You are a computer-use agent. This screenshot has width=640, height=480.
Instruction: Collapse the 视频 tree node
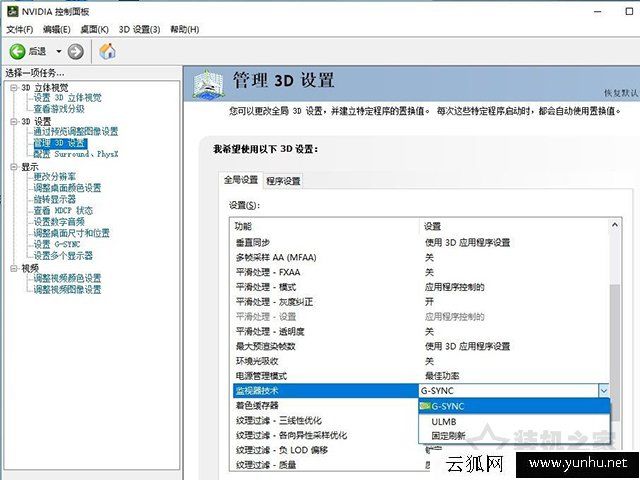[x=14, y=268]
